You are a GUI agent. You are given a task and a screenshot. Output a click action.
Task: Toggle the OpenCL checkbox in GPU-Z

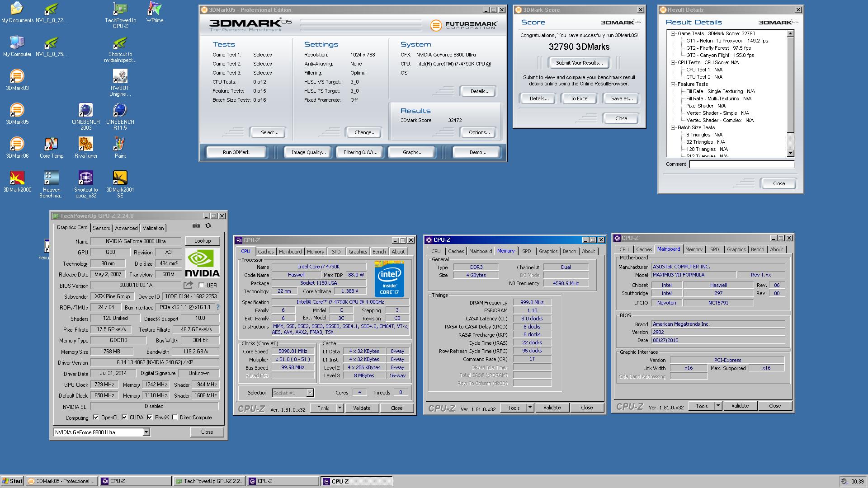(x=96, y=417)
